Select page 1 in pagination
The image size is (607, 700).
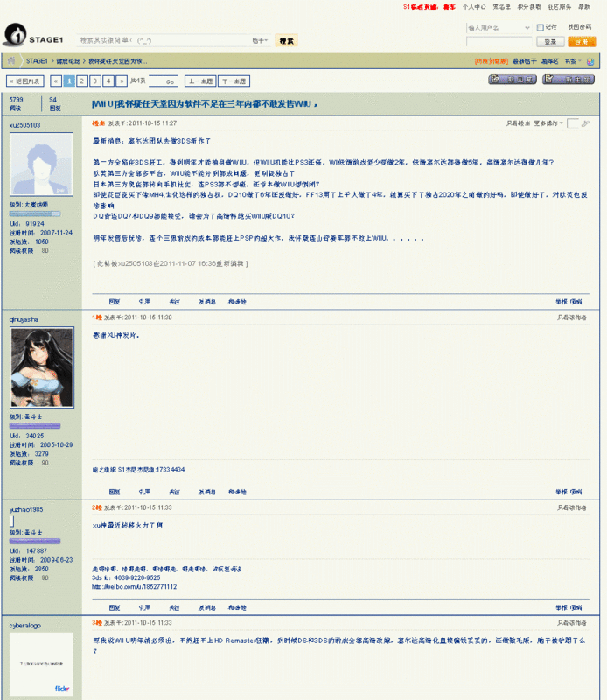[x=69, y=81]
